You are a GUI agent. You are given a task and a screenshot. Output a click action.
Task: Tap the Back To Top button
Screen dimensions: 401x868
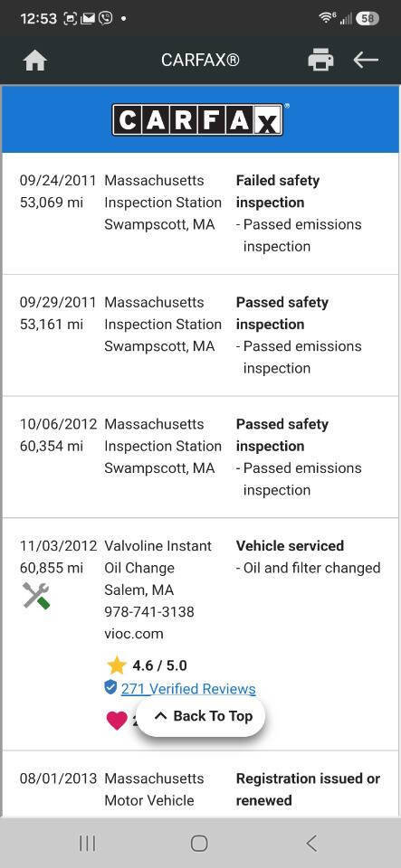coord(201,716)
